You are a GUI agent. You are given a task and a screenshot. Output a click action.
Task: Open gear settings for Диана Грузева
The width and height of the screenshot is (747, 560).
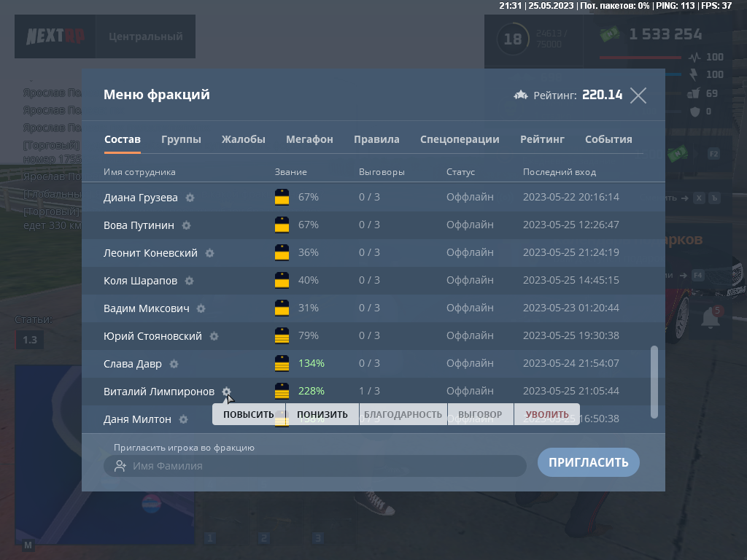click(x=190, y=198)
